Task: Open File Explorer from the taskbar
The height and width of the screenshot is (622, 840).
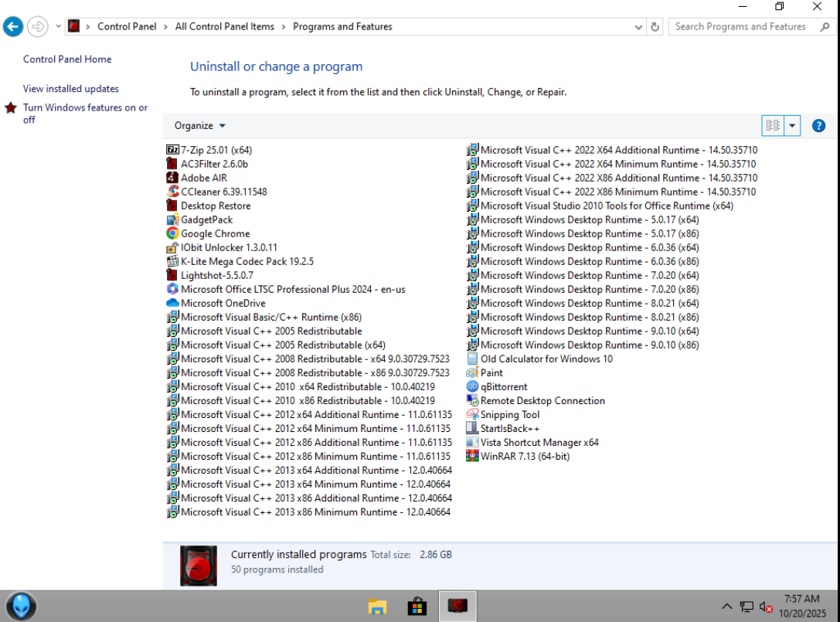Action: pos(377,607)
